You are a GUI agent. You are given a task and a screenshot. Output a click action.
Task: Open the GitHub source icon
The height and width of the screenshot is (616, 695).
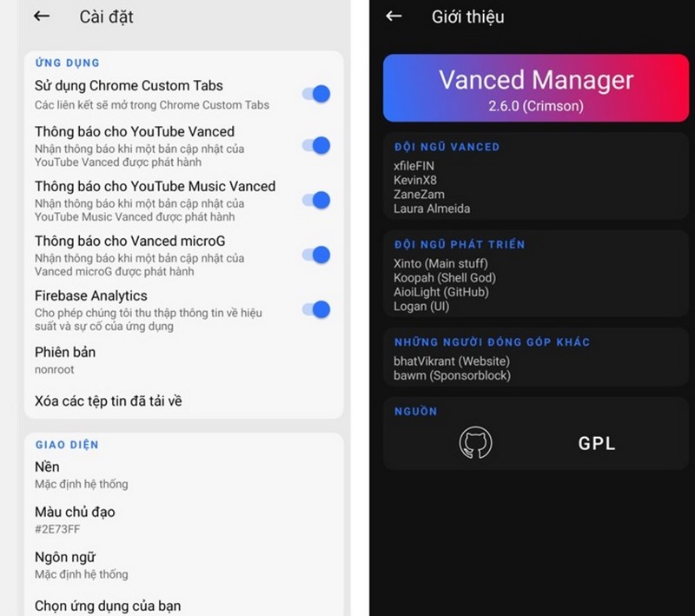point(475,442)
